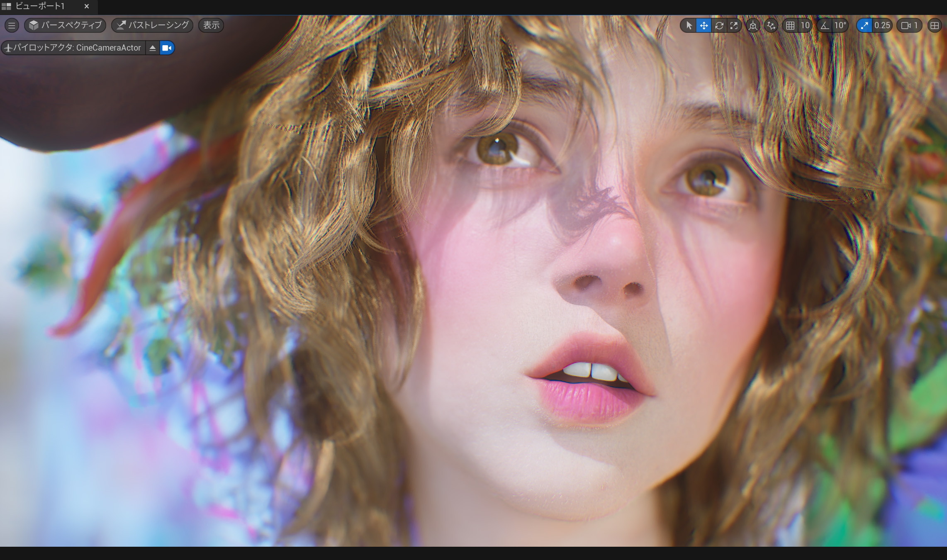Viewport: 947px width, 560px height.
Task: Toggle the surface snapping icon
Action: point(771,26)
